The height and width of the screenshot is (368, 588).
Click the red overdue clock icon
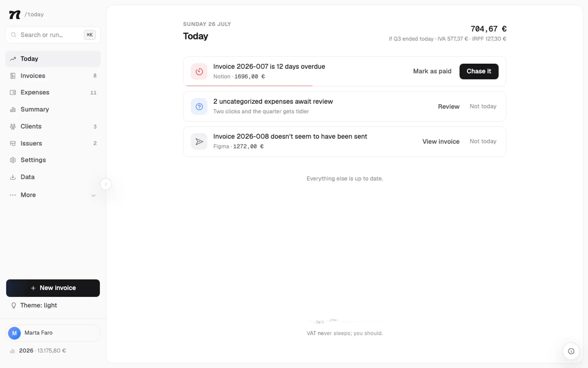(x=199, y=71)
